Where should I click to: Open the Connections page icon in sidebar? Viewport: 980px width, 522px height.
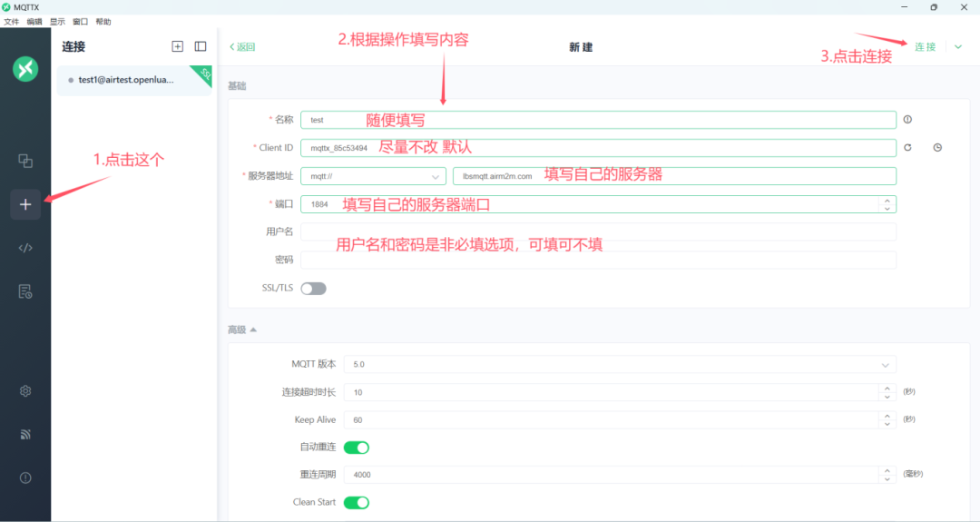coord(25,161)
